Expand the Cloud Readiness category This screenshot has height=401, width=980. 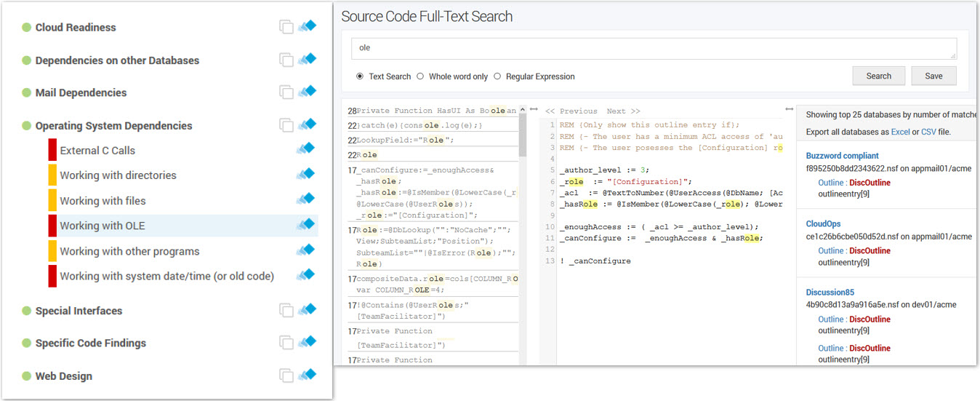click(x=76, y=28)
